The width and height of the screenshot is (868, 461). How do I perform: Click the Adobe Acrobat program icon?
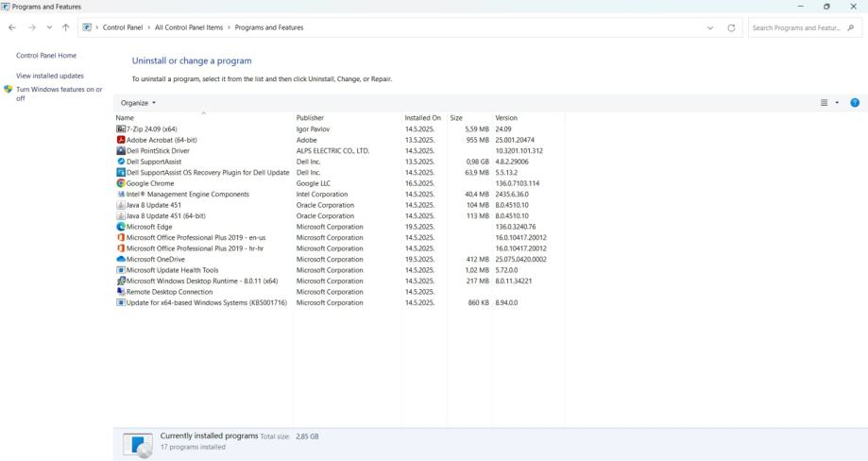click(x=121, y=140)
